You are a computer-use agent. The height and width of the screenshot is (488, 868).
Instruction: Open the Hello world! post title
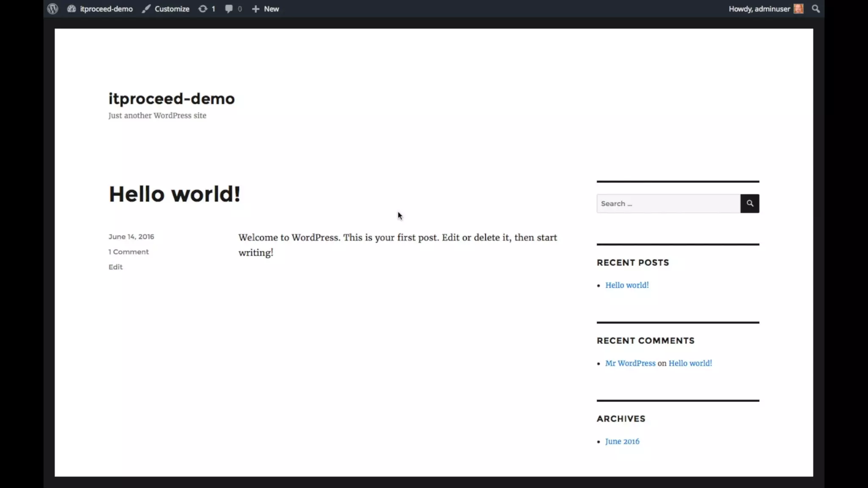pyautogui.click(x=174, y=194)
